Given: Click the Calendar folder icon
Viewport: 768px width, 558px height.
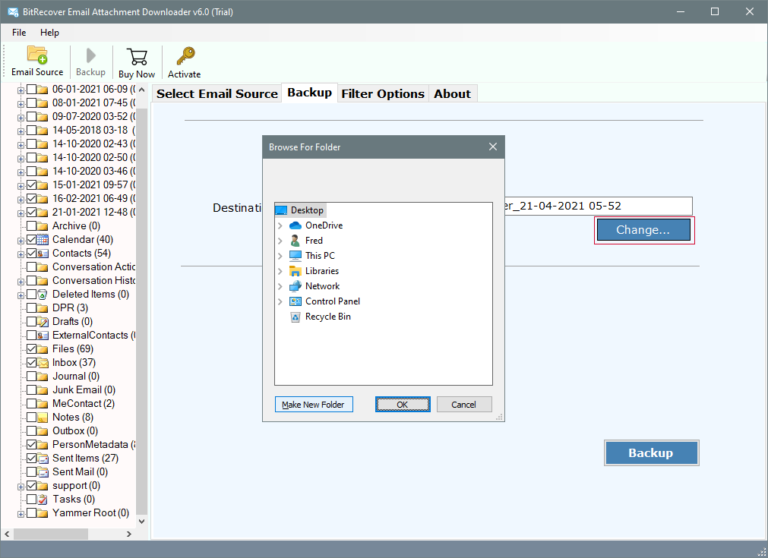Looking at the screenshot, I should [x=43, y=240].
